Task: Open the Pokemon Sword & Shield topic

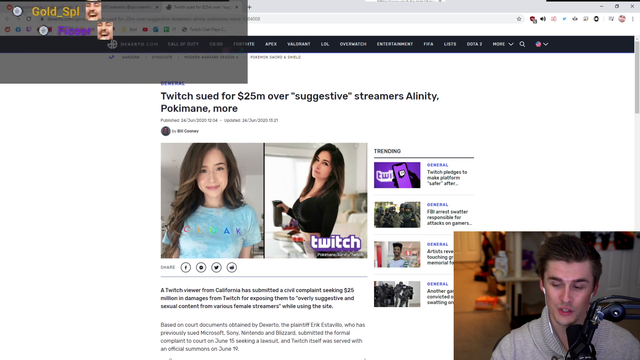Action: (x=276, y=57)
